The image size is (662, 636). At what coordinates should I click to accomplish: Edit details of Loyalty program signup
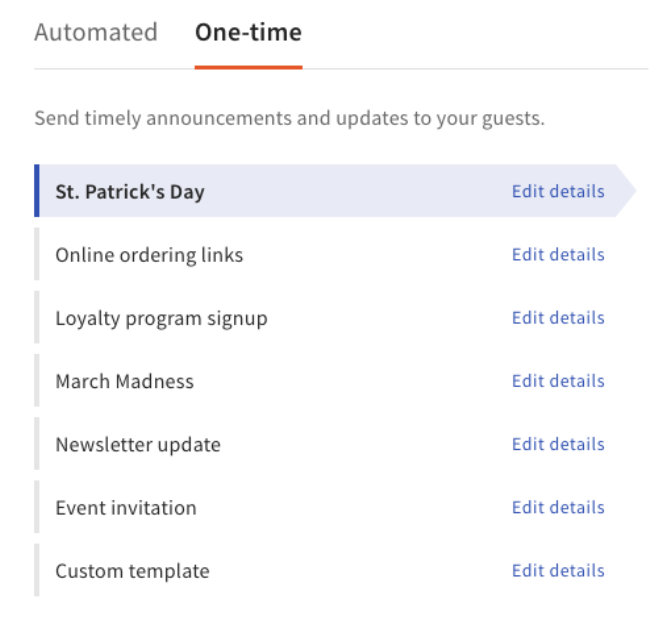coord(558,317)
